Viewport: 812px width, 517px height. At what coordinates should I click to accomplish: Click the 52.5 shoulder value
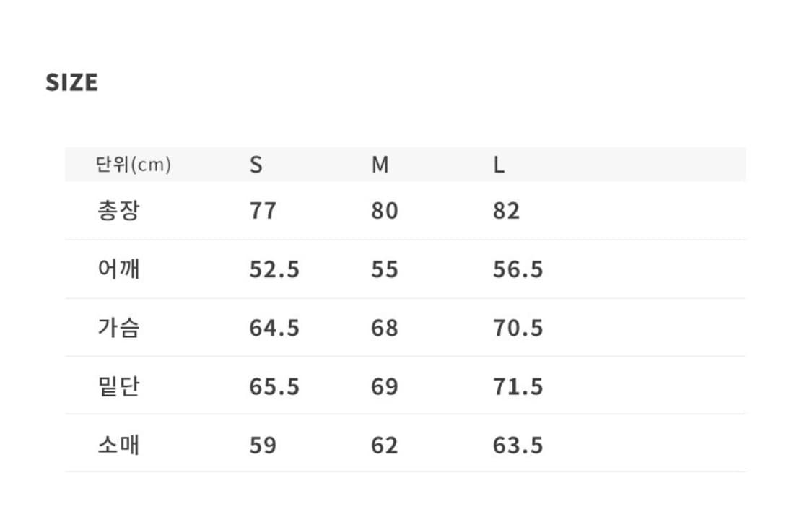pos(274,269)
